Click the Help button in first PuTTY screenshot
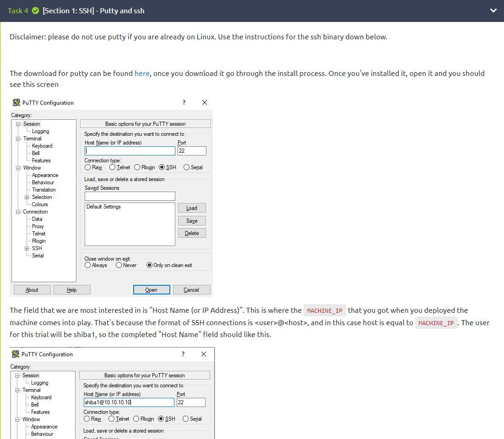504x439 pixels. click(x=72, y=290)
